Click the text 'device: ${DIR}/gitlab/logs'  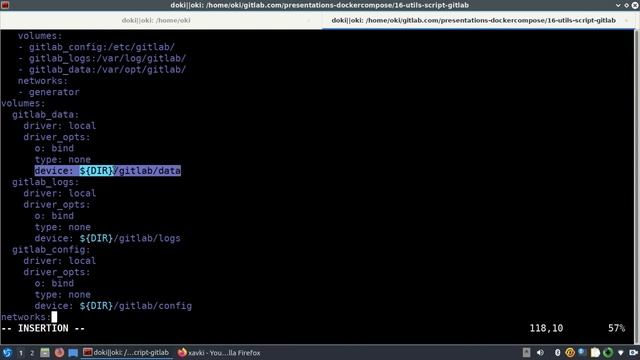(x=107, y=238)
